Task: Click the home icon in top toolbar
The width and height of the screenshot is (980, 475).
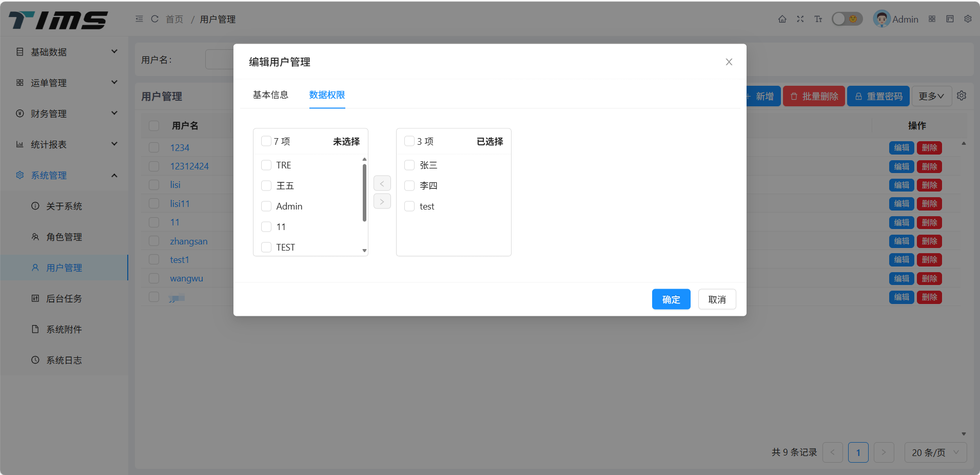Action: (x=782, y=19)
